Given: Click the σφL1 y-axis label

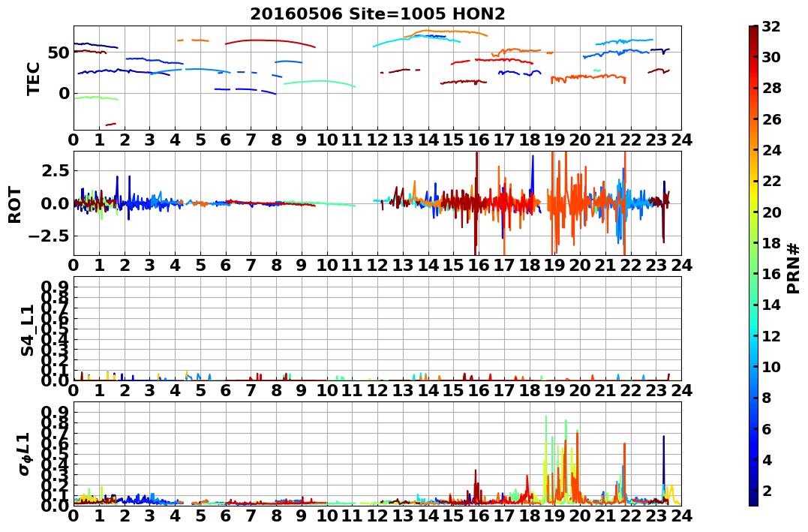Looking at the screenshot, I should point(25,454).
